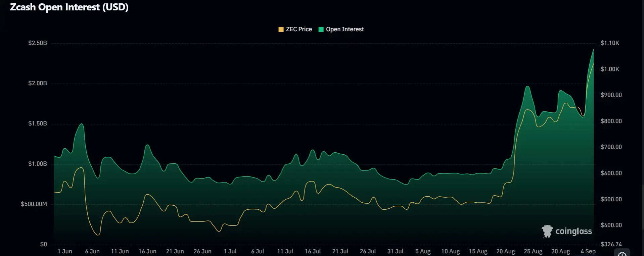Click the Zcash Open Interest (USD) chart title
The image size is (644, 256).
click(69, 7)
